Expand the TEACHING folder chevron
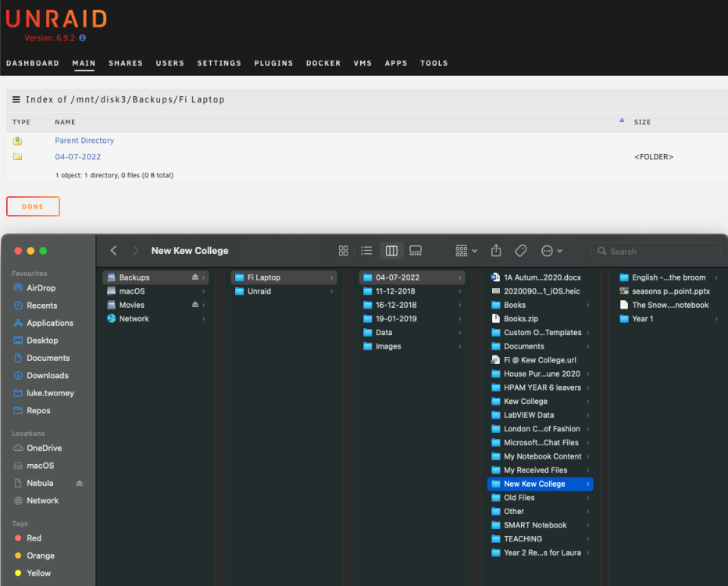 pyautogui.click(x=588, y=539)
